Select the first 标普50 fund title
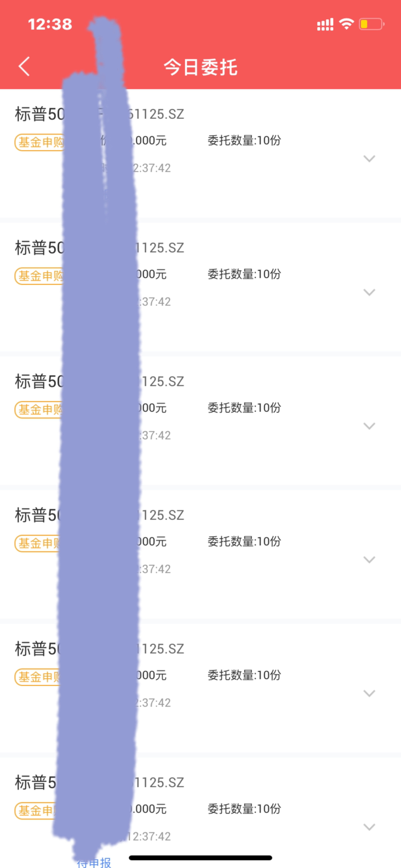 (40, 114)
